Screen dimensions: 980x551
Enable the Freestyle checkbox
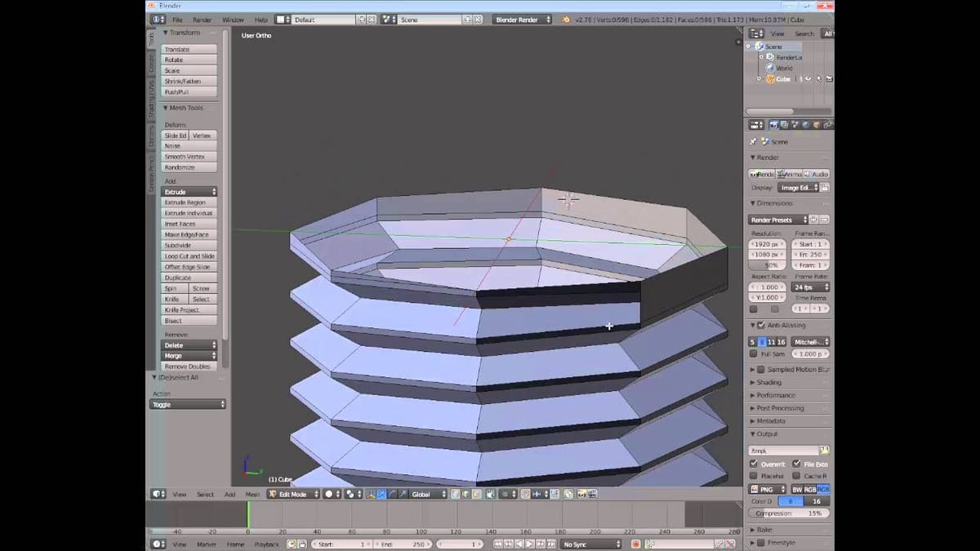[x=761, y=542]
